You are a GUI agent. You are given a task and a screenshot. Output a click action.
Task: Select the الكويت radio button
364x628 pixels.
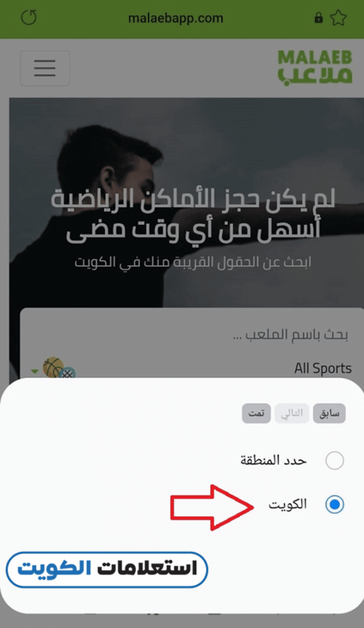click(335, 504)
